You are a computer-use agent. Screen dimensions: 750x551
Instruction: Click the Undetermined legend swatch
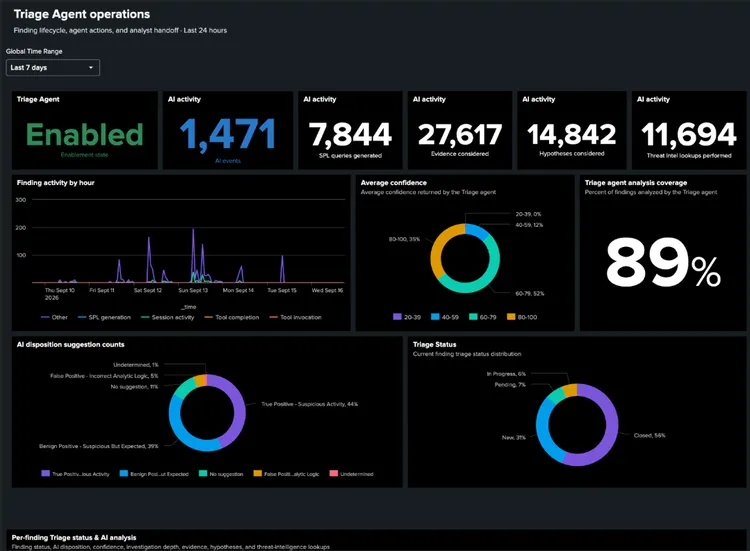334,474
